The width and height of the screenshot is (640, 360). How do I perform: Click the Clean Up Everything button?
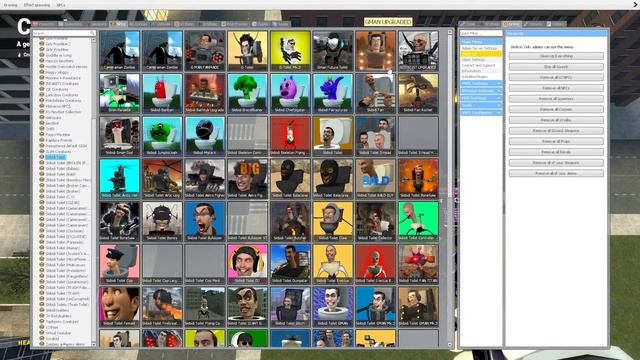(556, 56)
